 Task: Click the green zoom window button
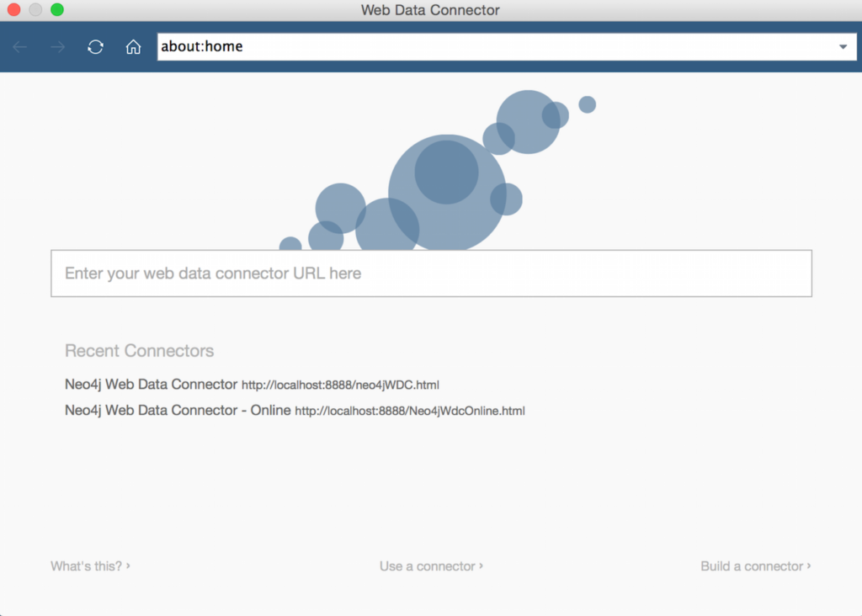coord(56,10)
